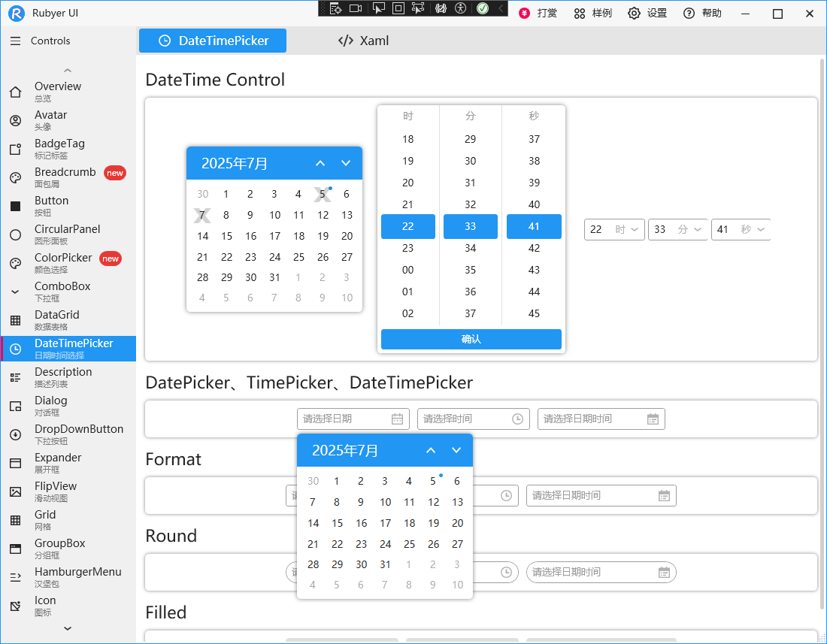
Task: Pick day 18 in the popup calendar
Action: point(409,523)
